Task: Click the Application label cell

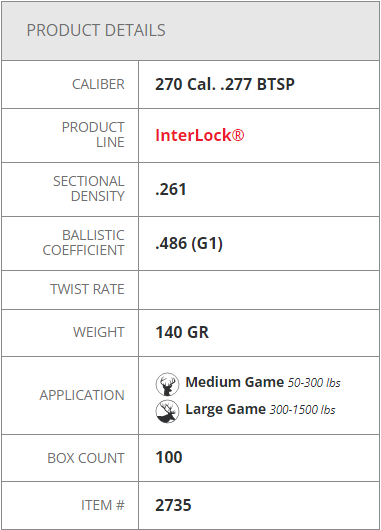Action: coord(70,395)
